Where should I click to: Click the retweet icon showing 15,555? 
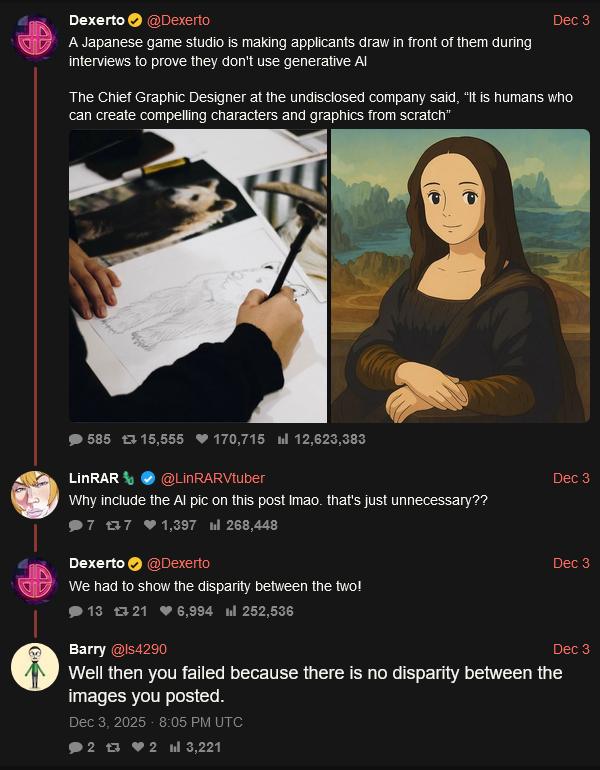click(x=128, y=439)
